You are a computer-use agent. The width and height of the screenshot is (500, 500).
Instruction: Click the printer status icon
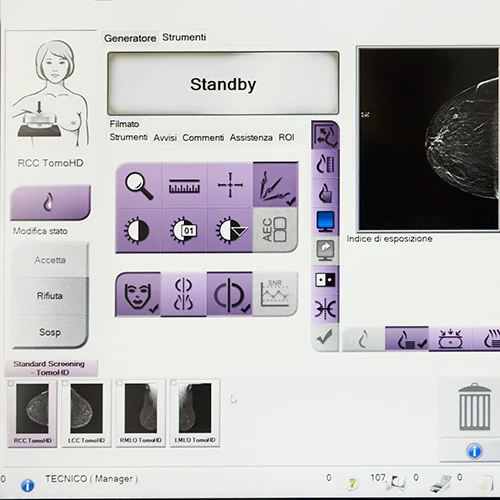(x=441, y=484)
